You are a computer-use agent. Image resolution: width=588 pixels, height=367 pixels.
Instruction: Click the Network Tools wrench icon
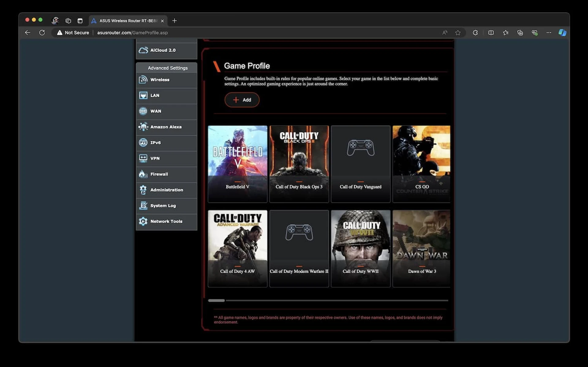[x=143, y=221]
